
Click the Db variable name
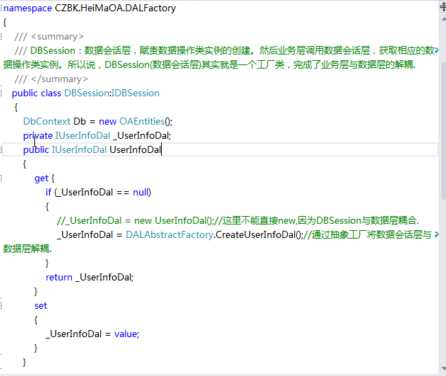click(x=80, y=121)
